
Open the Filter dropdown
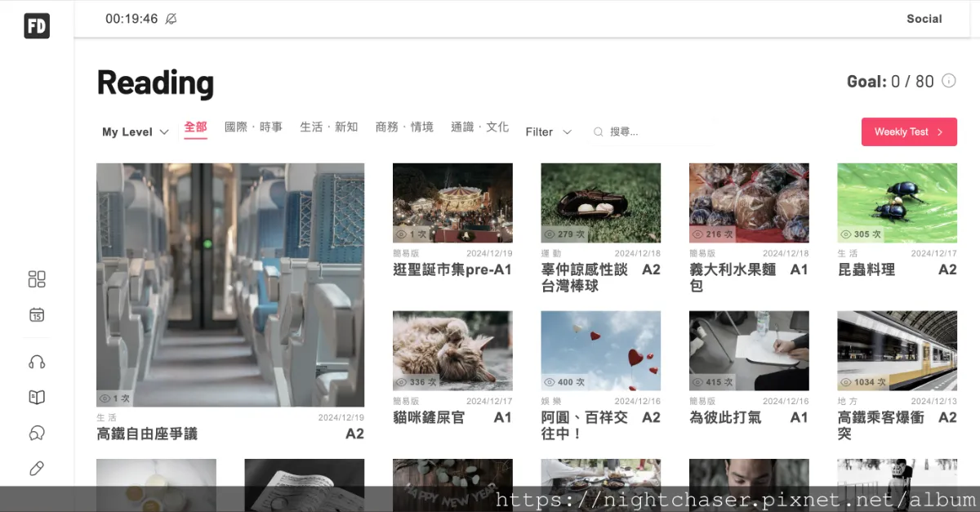[549, 132]
